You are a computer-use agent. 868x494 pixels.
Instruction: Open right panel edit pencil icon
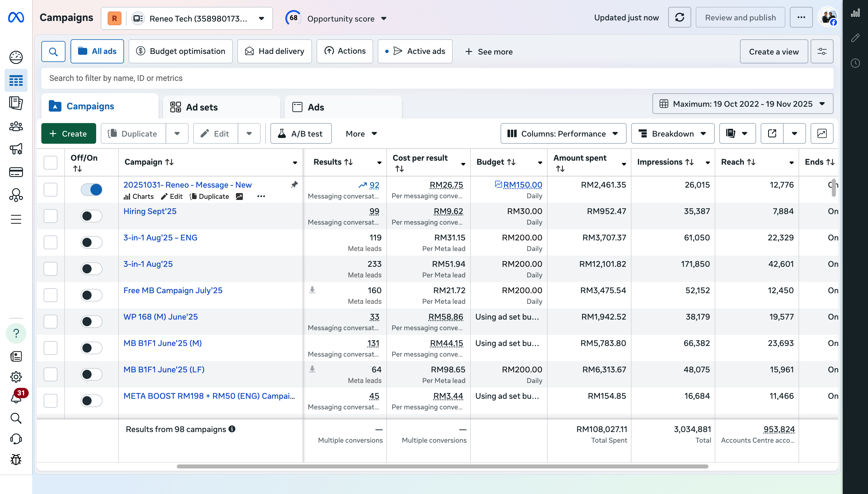pos(855,38)
